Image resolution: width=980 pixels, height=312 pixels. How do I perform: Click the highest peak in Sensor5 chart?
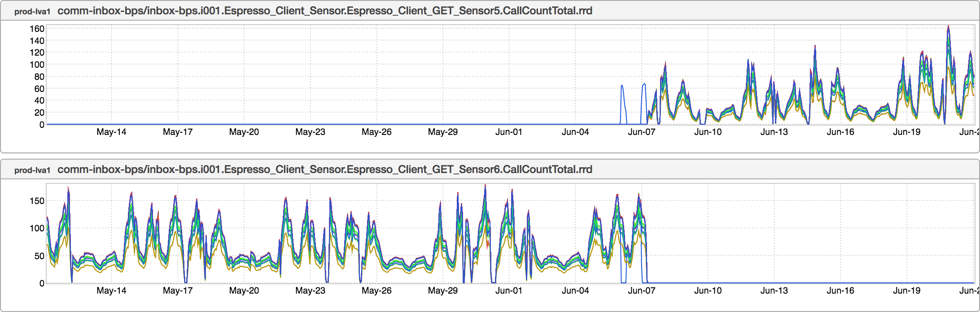point(948,28)
